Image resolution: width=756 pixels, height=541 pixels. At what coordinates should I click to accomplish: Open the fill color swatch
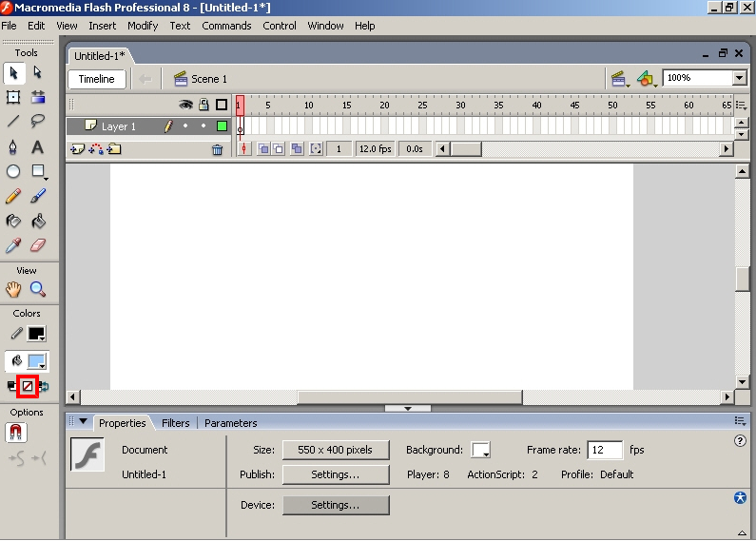coord(37,361)
